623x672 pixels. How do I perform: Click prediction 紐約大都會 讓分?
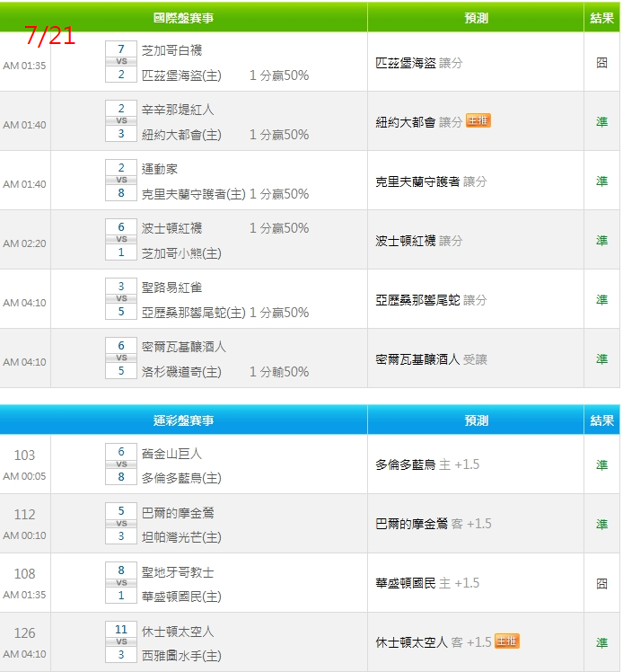pos(418,122)
